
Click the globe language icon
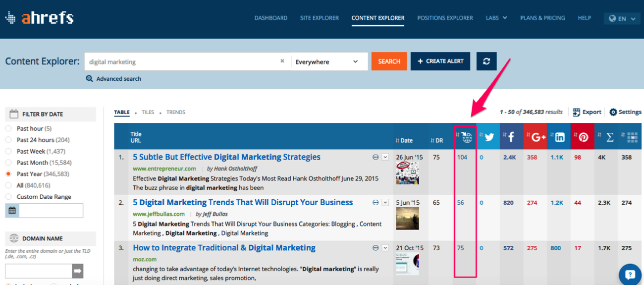(612, 18)
